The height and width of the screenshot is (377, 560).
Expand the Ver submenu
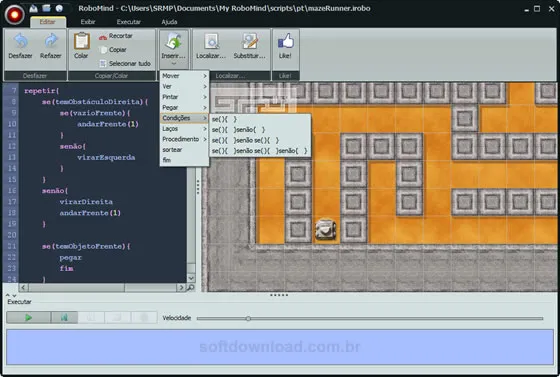point(184,86)
